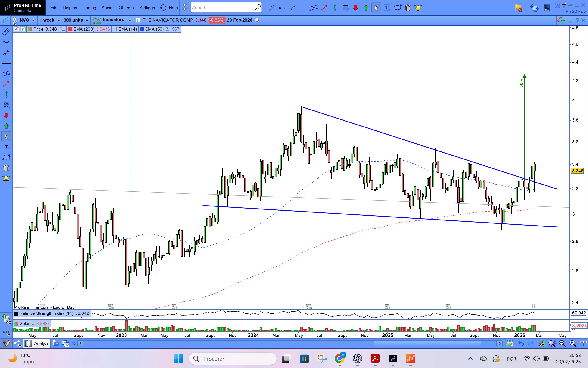Click the zoom out magnifier at the bottom right
The height and width of the screenshot is (368, 588).
pos(562,343)
